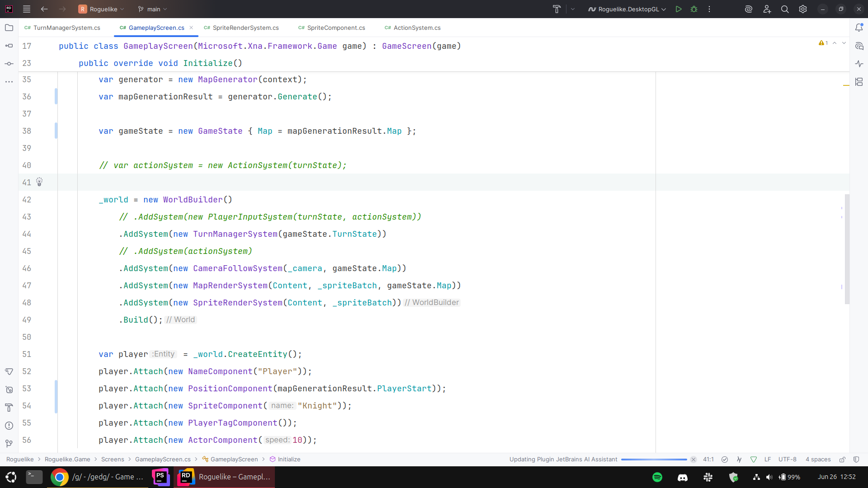Open the 4 spaces indent selector
Screen dimensions: 868x488
(818, 460)
